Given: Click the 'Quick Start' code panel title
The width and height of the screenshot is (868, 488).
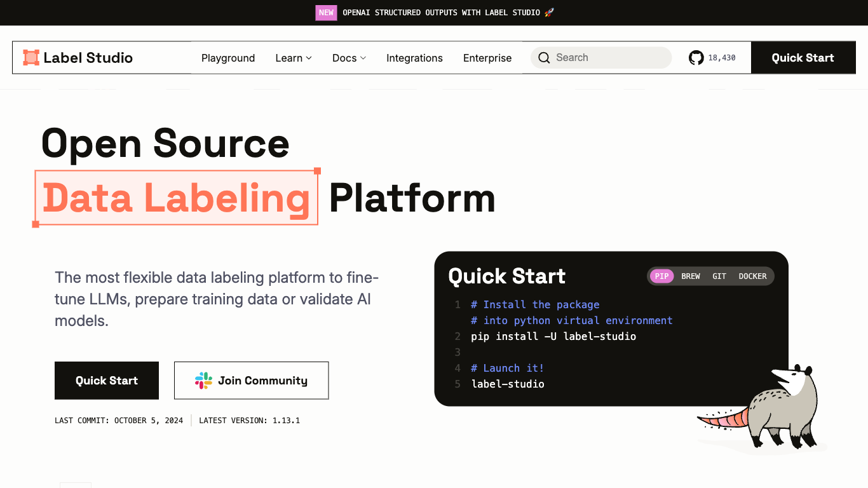Looking at the screenshot, I should click(x=506, y=276).
